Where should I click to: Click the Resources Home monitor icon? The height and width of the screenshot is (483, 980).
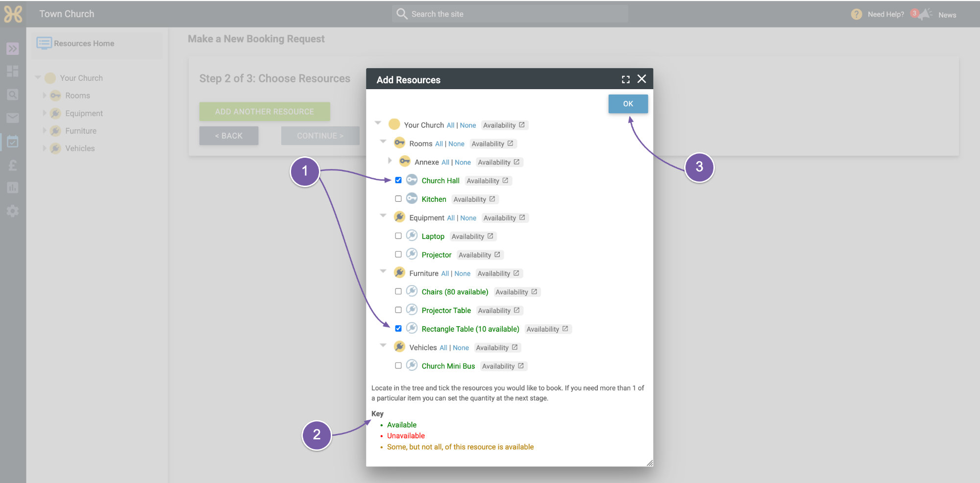pos(44,43)
